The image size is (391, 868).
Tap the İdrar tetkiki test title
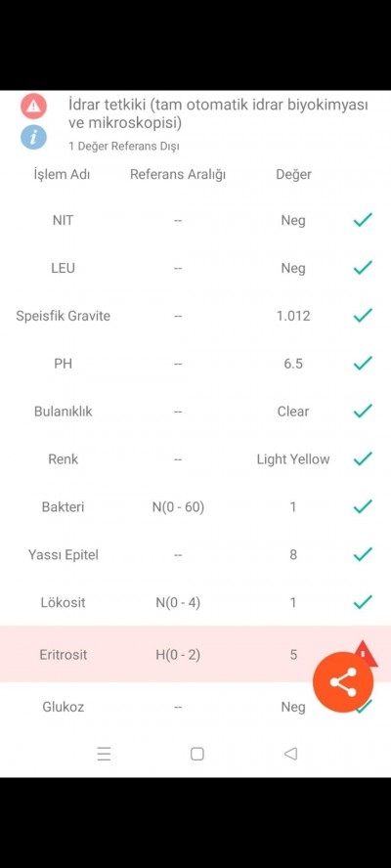point(218,113)
